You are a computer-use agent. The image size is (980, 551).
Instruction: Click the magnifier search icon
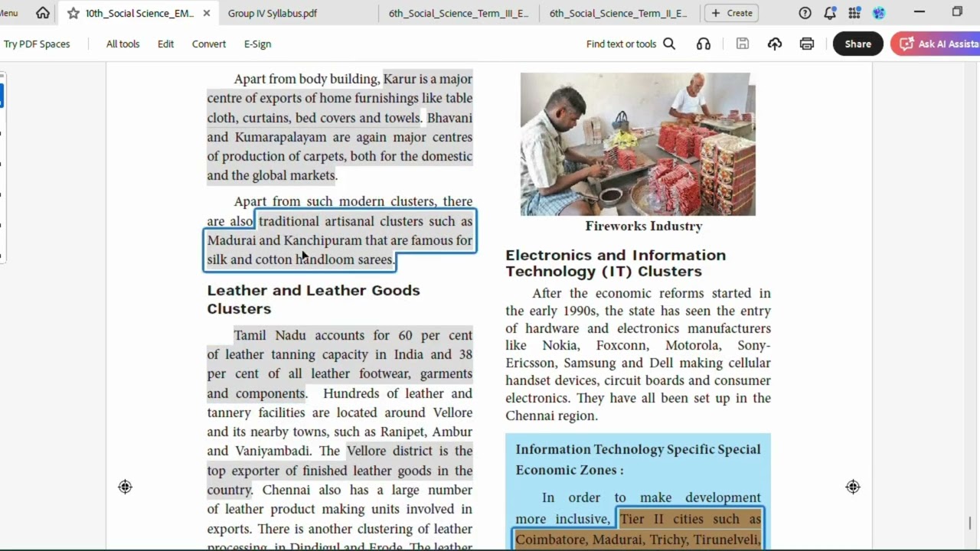click(x=669, y=44)
